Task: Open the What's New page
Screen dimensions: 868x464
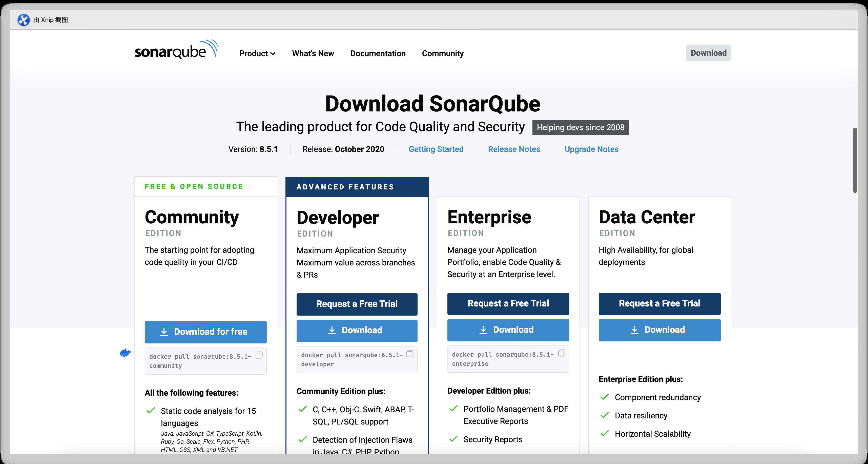Action: coord(313,53)
